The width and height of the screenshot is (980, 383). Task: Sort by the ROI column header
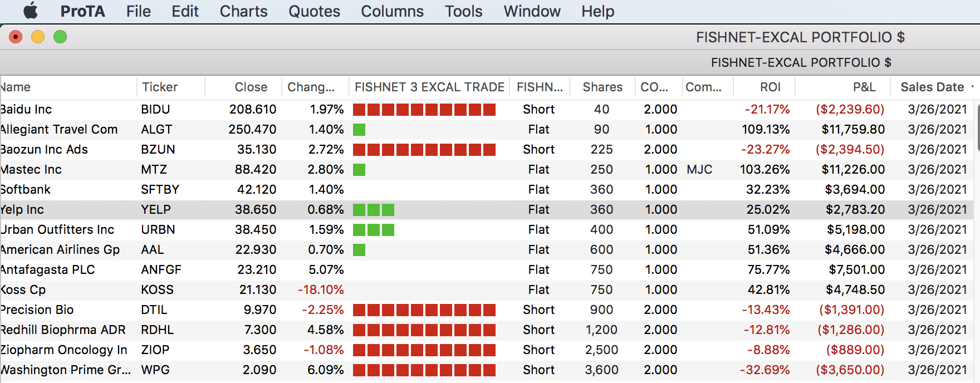[x=770, y=87]
